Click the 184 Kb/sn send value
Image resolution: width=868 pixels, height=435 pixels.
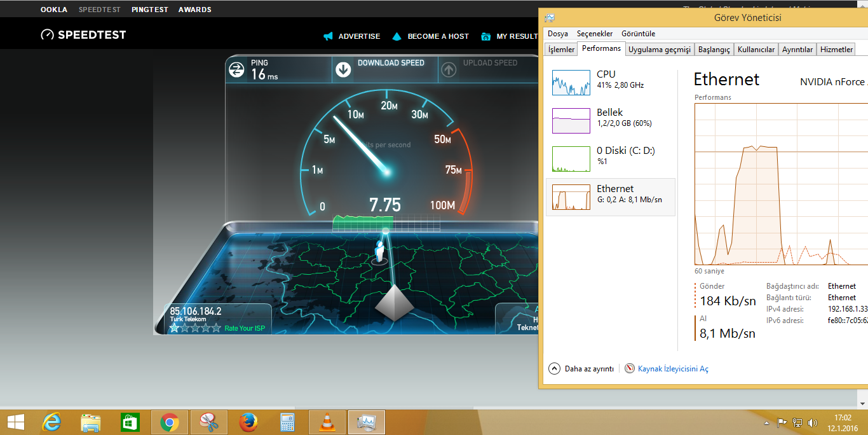pos(728,301)
